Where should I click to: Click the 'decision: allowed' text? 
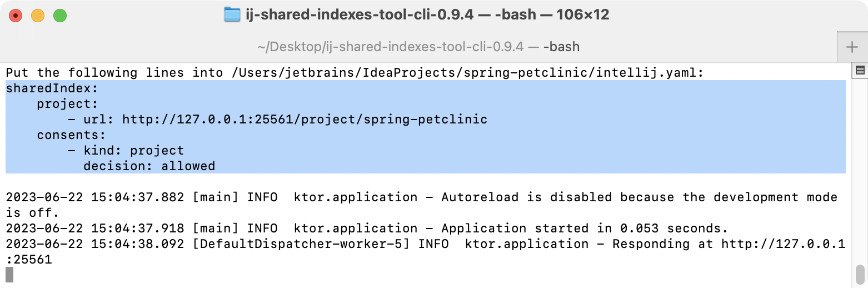point(149,166)
